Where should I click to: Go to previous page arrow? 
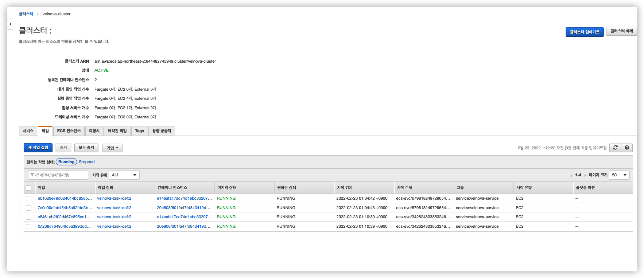(571, 175)
